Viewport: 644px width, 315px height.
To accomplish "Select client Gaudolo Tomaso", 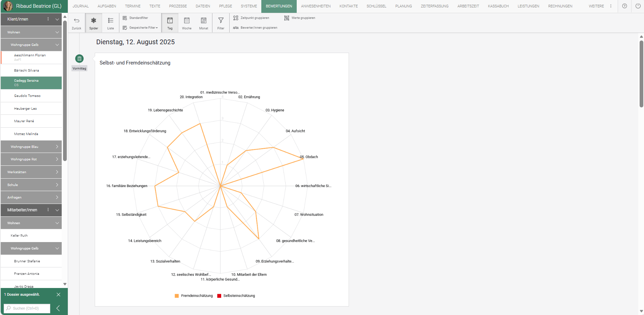I will (27, 96).
